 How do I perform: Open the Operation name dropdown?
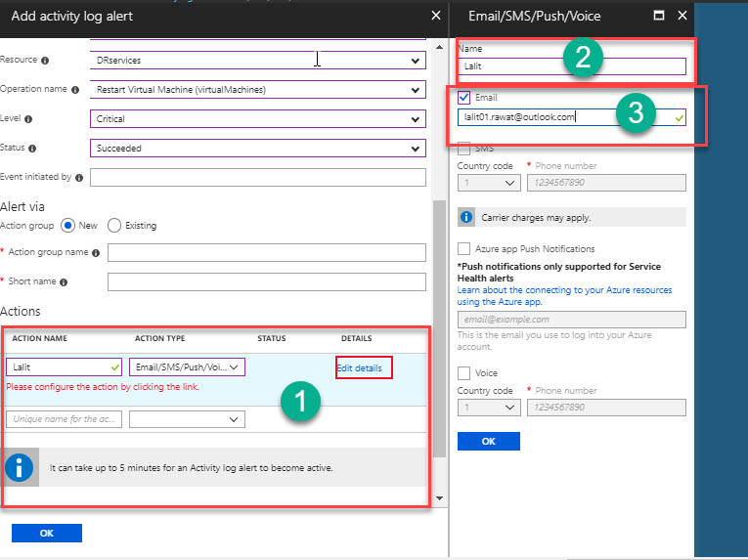(x=258, y=90)
